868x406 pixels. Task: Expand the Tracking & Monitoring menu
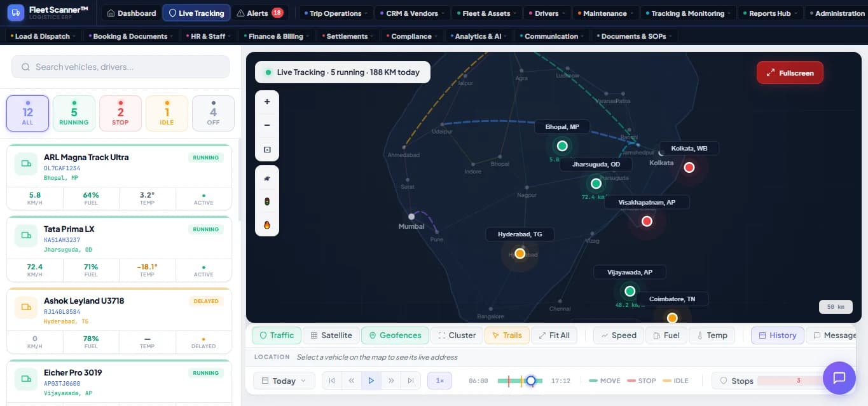[688, 13]
